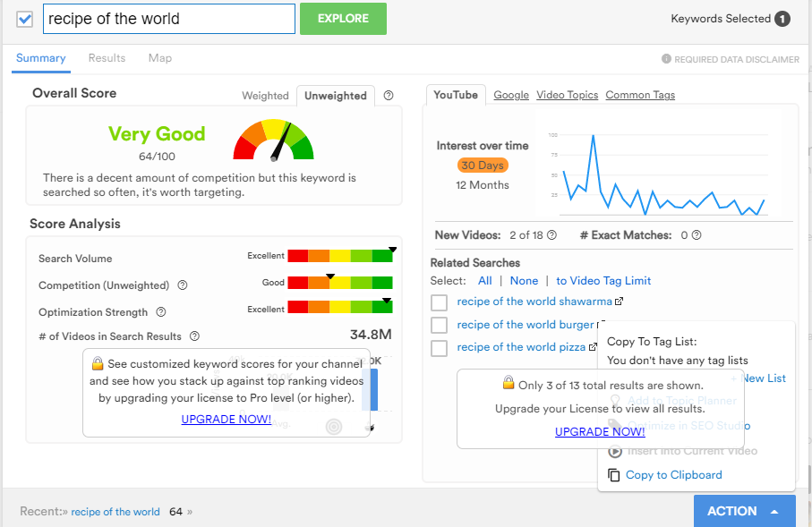Click the keyword search input field
The height and width of the screenshot is (527, 812).
click(x=168, y=19)
